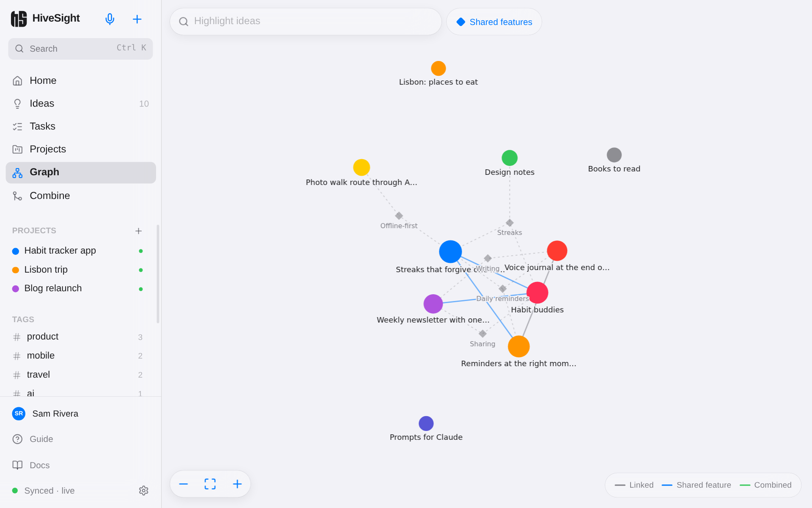Open the Lisbon trip project
This screenshot has height=508, width=812.
tap(78, 270)
